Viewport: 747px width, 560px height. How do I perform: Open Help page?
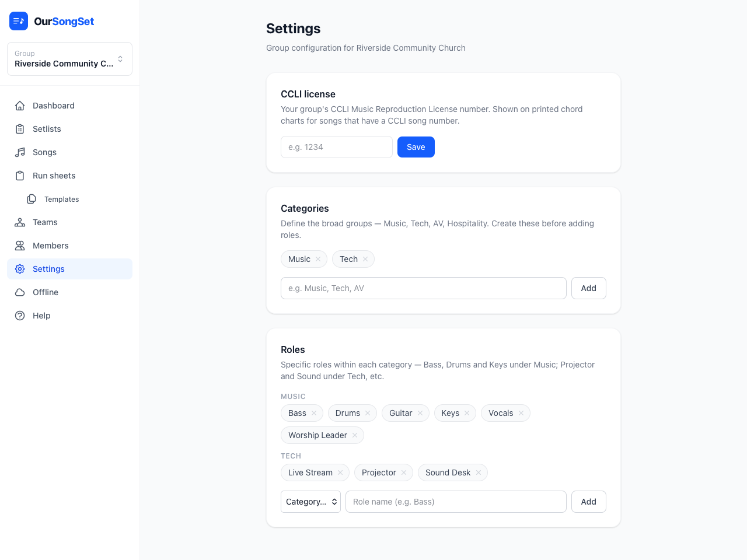point(69,316)
